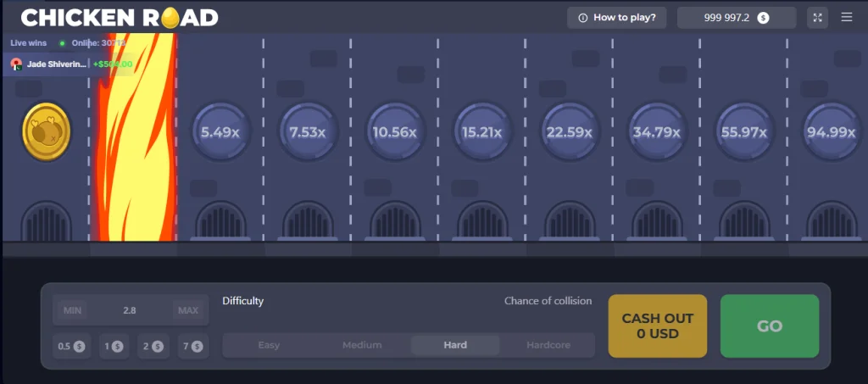Click the sewer grate below 5.49x

[x=220, y=220]
